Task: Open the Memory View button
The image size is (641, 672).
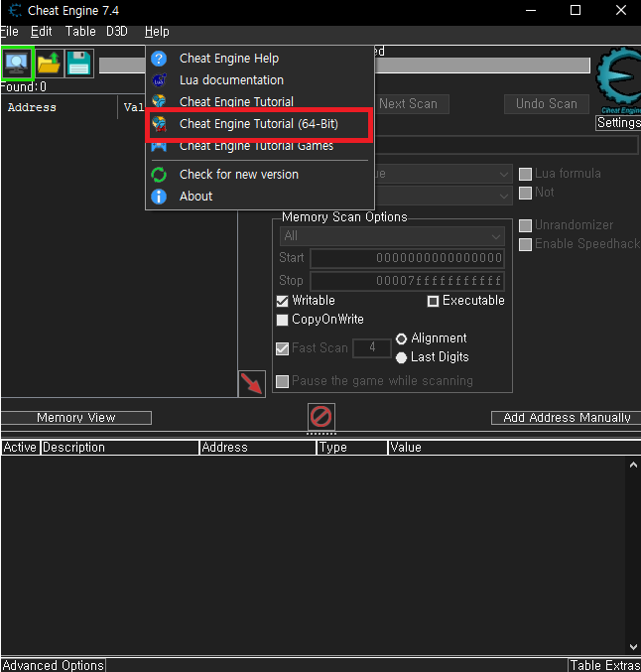Action: point(76,418)
